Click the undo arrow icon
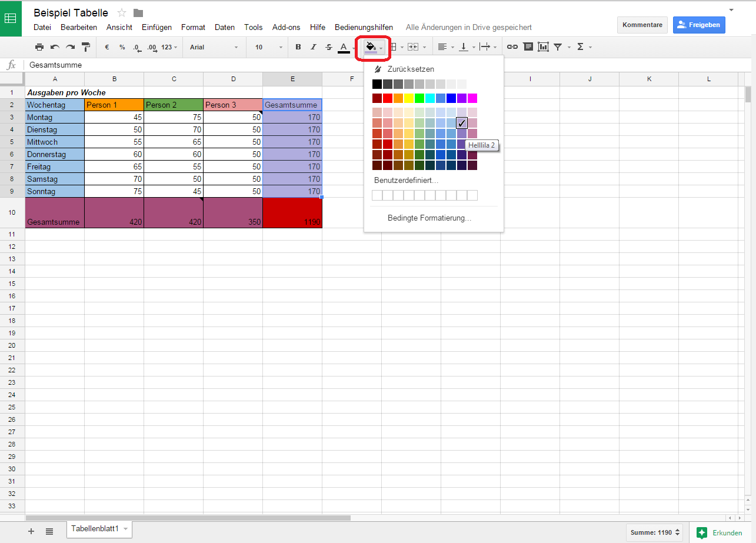This screenshot has height=543, width=756. 55,47
